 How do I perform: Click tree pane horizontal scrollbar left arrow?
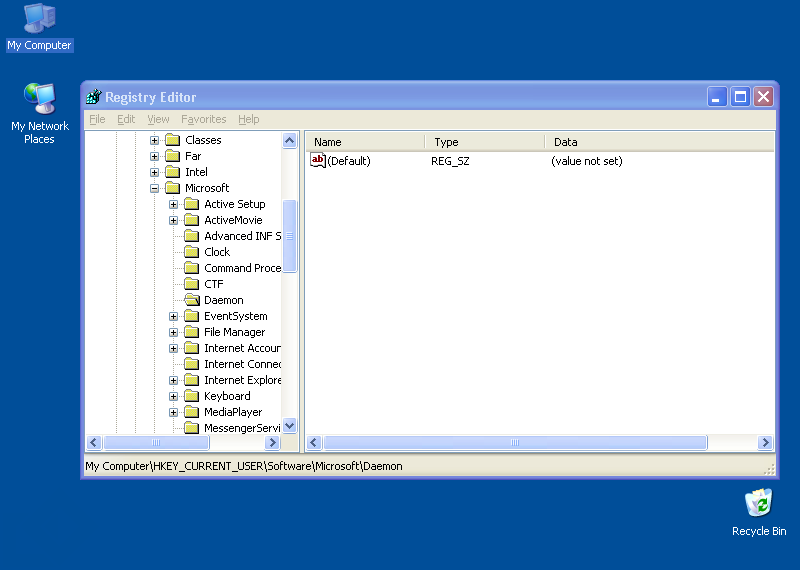pyautogui.click(x=94, y=442)
